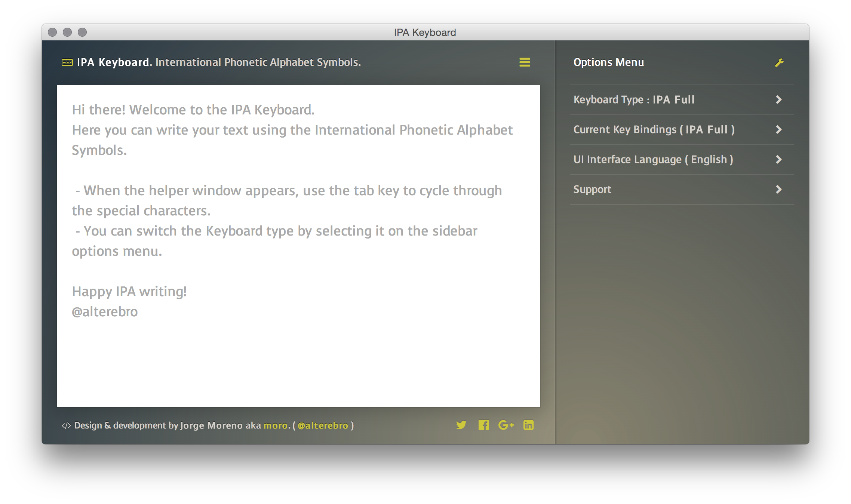Expand the Support chevron arrow

coord(778,190)
